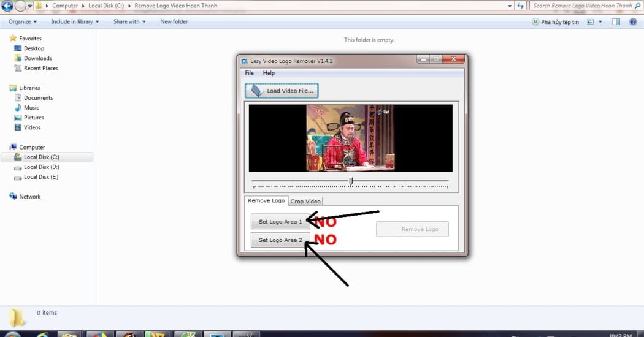
Task: Click New folder in the toolbar
Action: (174, 22)
